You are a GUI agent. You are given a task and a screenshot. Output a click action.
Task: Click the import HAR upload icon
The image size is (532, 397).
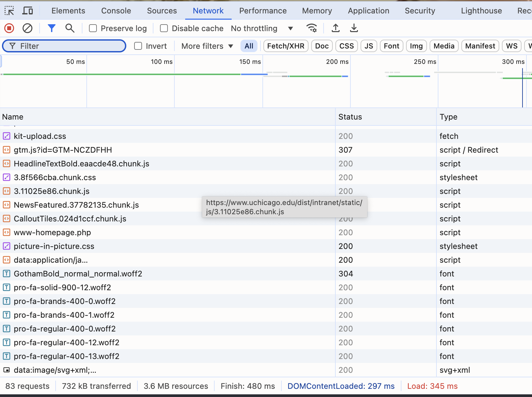(x=335, y=28)
